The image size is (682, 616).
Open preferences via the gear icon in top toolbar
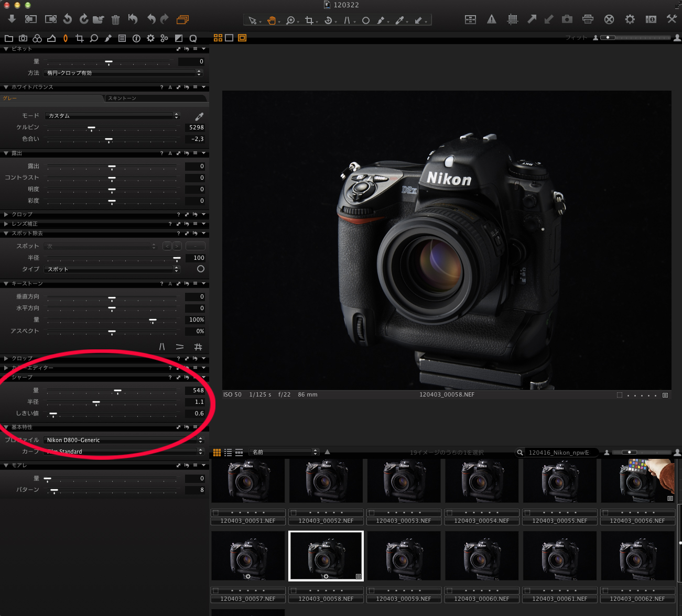(630, 19)
